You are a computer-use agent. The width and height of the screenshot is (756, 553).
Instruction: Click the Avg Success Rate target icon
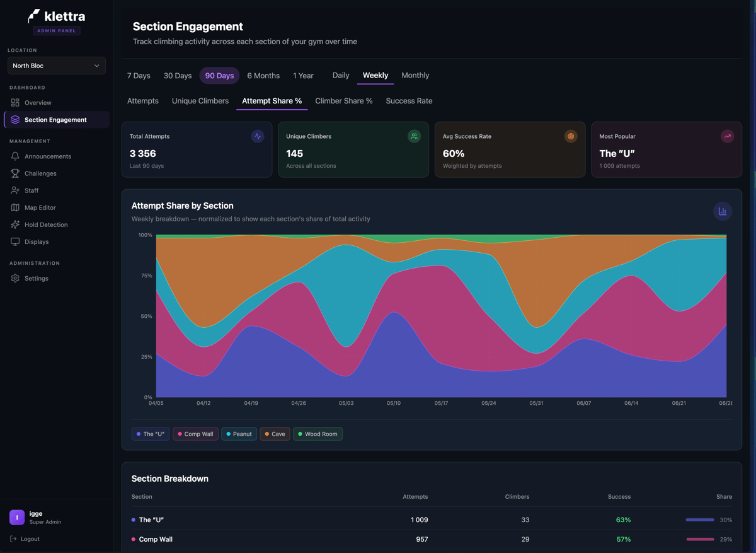point(571,136)
